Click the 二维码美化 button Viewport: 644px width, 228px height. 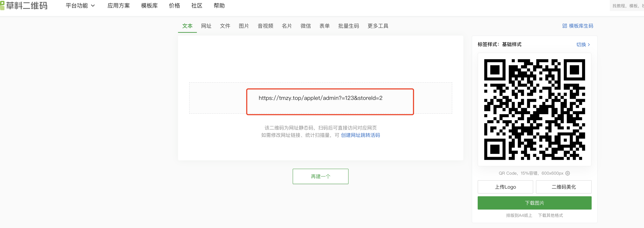564,187
